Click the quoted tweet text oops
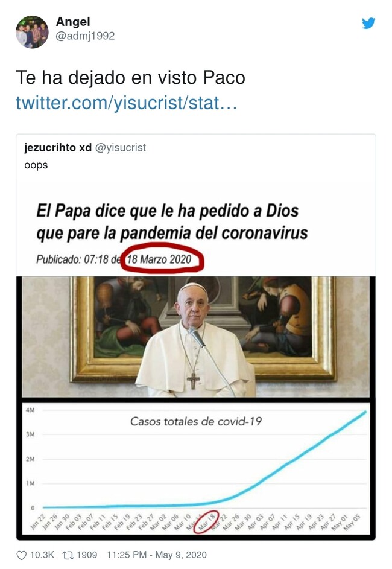Screen dimensions: 392x569 point(36,165)
